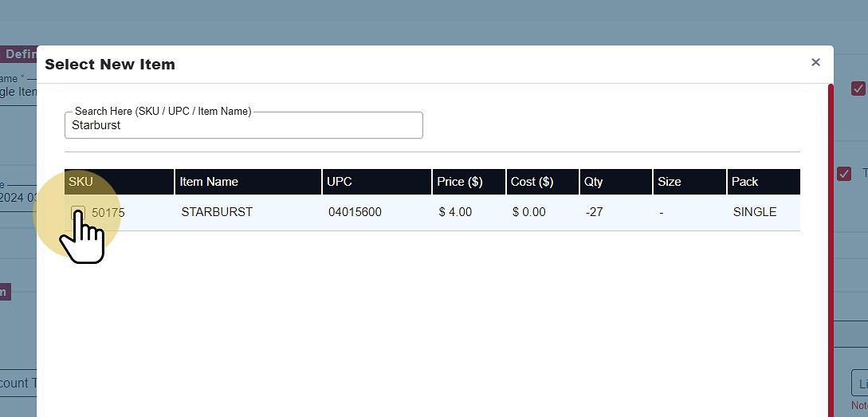Viewport: 868px width, 417px height.
Task: Click SKU number 50175 text
Action: click(108, 213)
